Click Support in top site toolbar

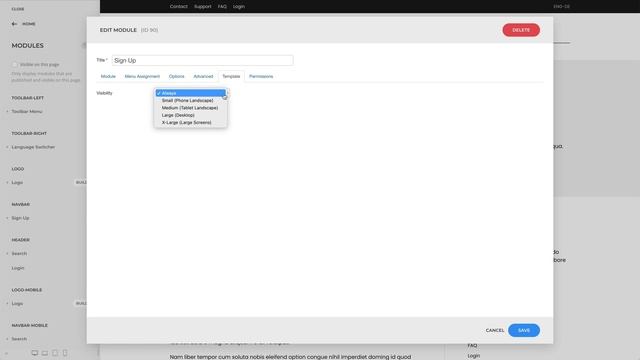click(203, 7)
